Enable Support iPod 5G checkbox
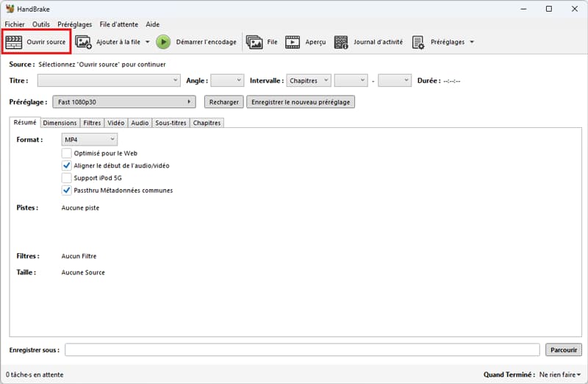588x384 pixels. (66, 178)
